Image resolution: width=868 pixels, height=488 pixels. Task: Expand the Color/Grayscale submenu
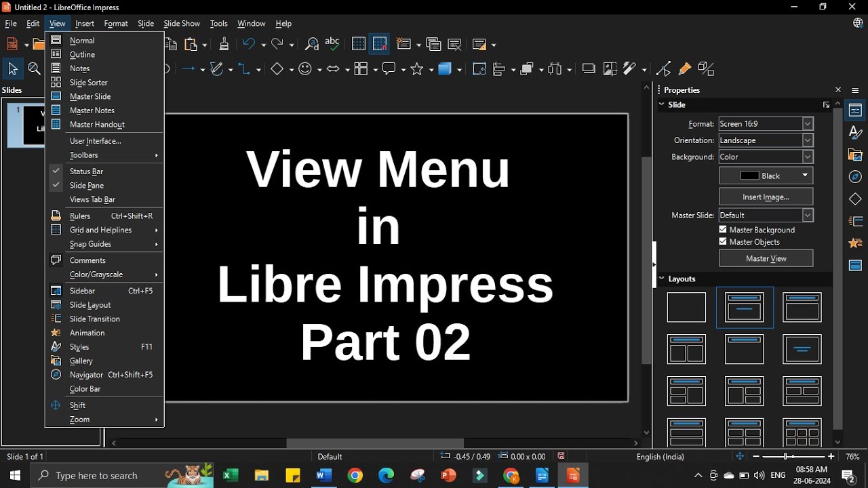click(x=104, y=274)
